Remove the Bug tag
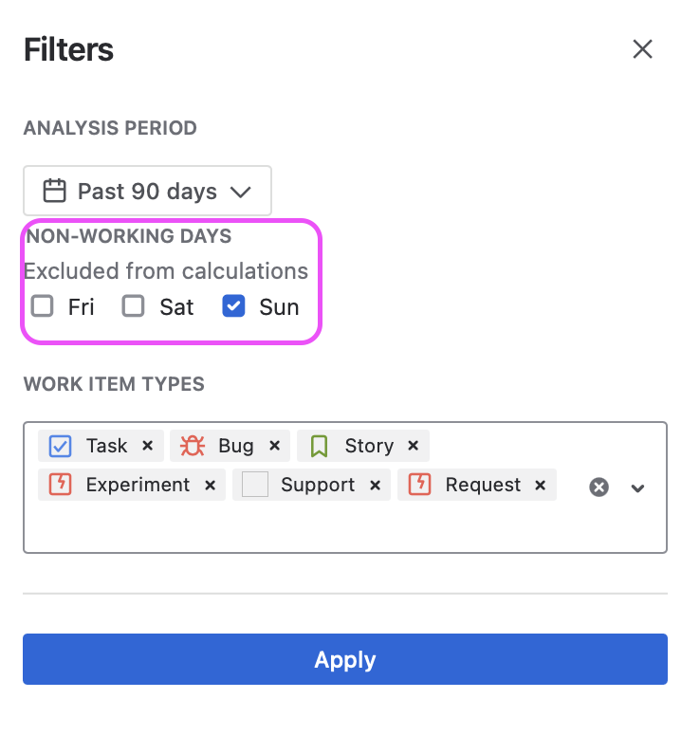This screenshot has width=700, height=754. 274,446
